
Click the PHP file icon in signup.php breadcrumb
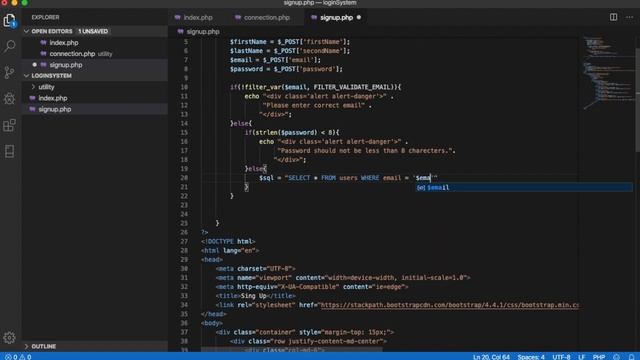pos(180,31)
